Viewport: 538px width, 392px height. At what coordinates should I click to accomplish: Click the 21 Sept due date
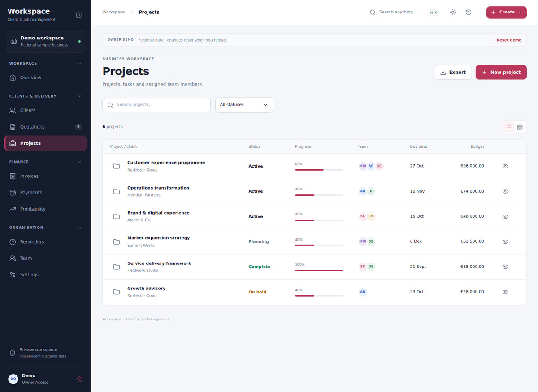tap(418, 267)
